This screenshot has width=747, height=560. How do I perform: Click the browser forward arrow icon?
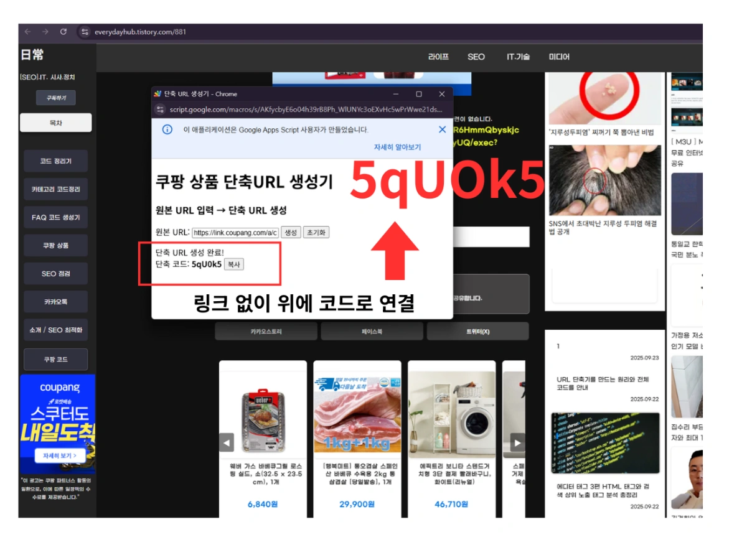click(x=44, y=32)
